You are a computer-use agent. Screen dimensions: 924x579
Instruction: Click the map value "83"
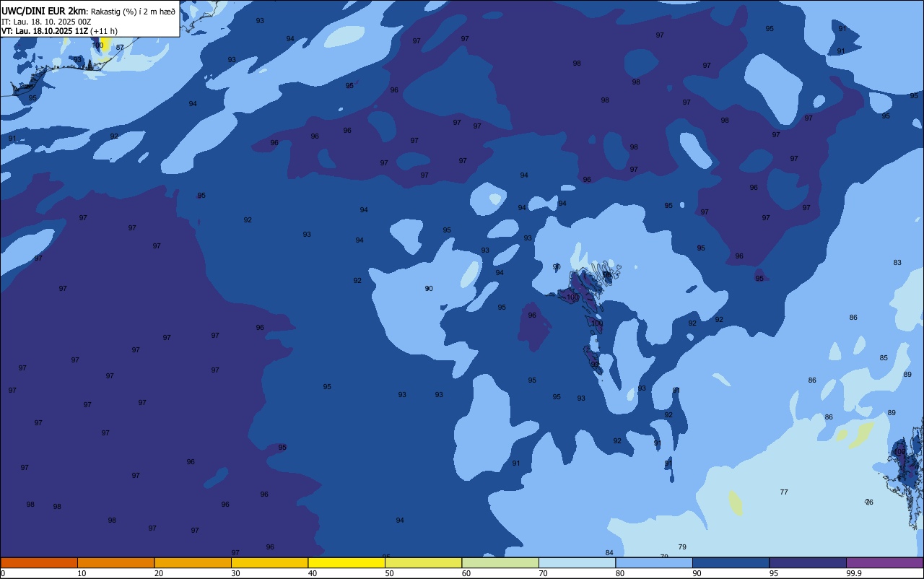coord(897,263)
